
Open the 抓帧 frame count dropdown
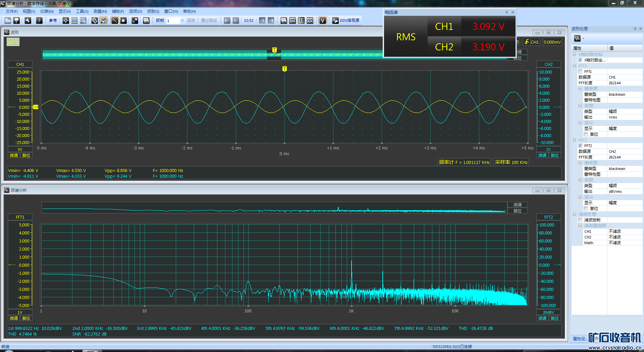point(182,20)
